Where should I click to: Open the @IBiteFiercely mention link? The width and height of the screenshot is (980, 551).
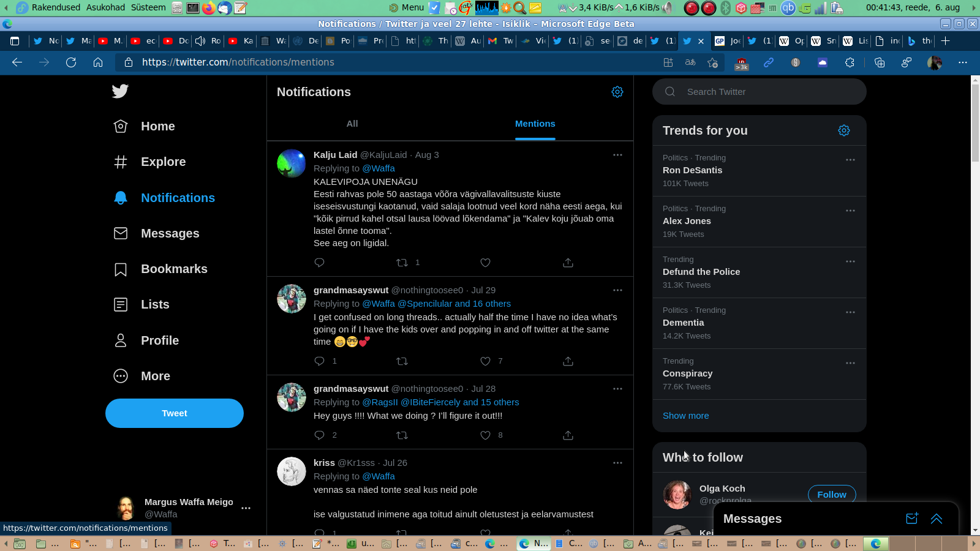[431, 402]
